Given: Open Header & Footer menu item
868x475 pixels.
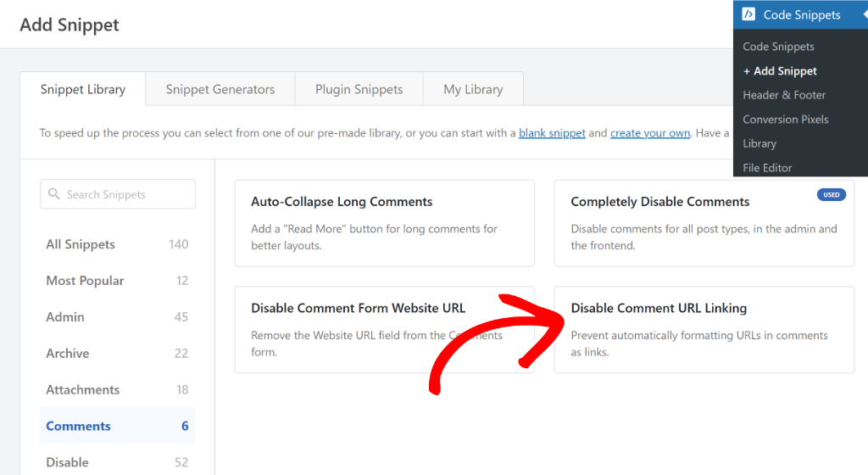Looking at the screenshot, I should coord(784,95).
